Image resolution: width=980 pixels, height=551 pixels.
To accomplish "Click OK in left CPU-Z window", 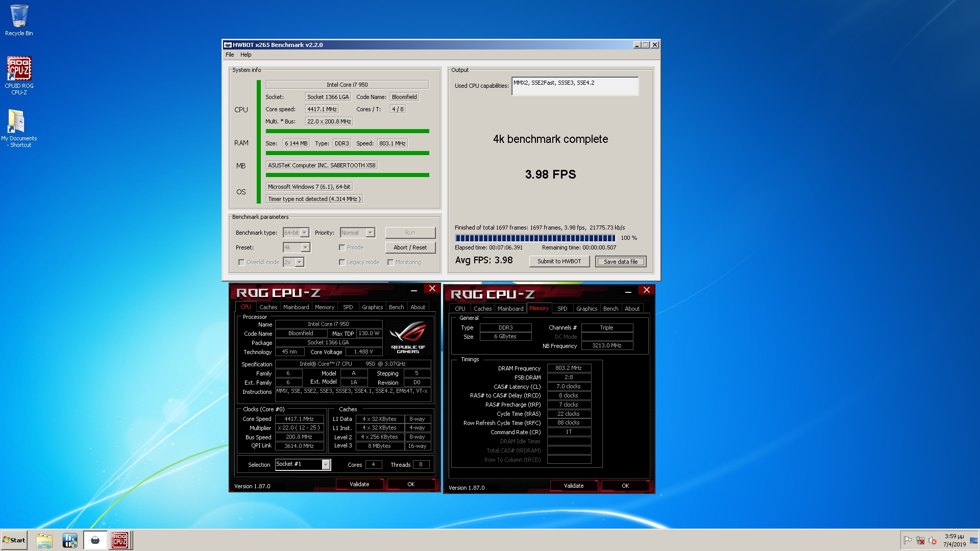I will tap(411, 484).
